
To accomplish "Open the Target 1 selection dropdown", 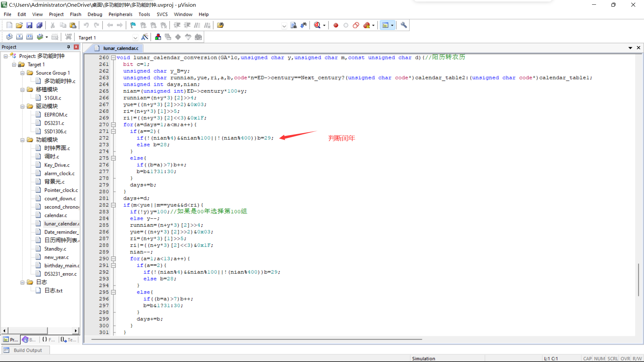I will (x=135, y=38).
